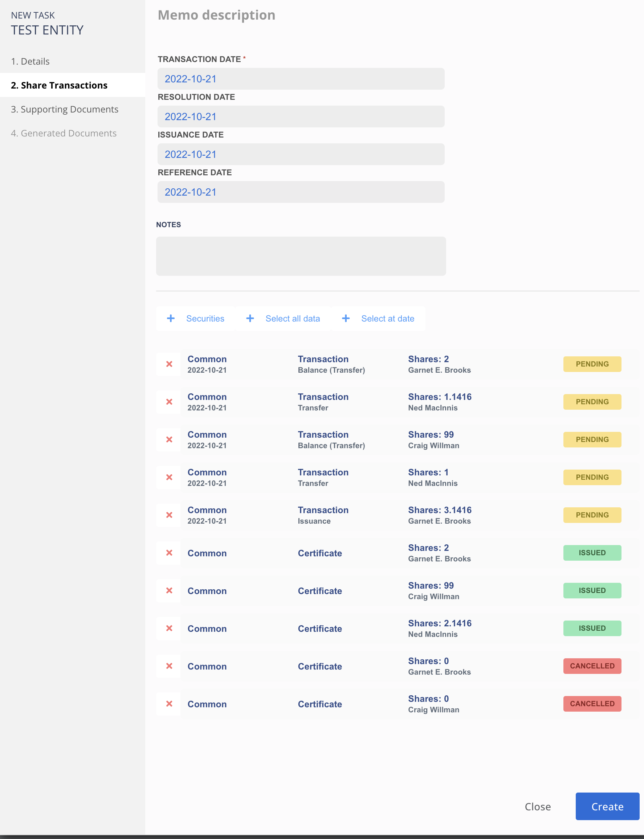
Task: Click the plus icon beside Select at date
Action: pos(346,318)
